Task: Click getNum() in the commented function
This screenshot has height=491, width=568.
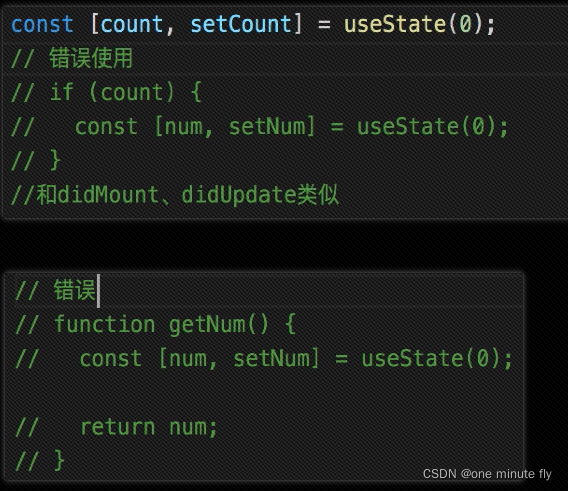Action: tap(219, 324)
